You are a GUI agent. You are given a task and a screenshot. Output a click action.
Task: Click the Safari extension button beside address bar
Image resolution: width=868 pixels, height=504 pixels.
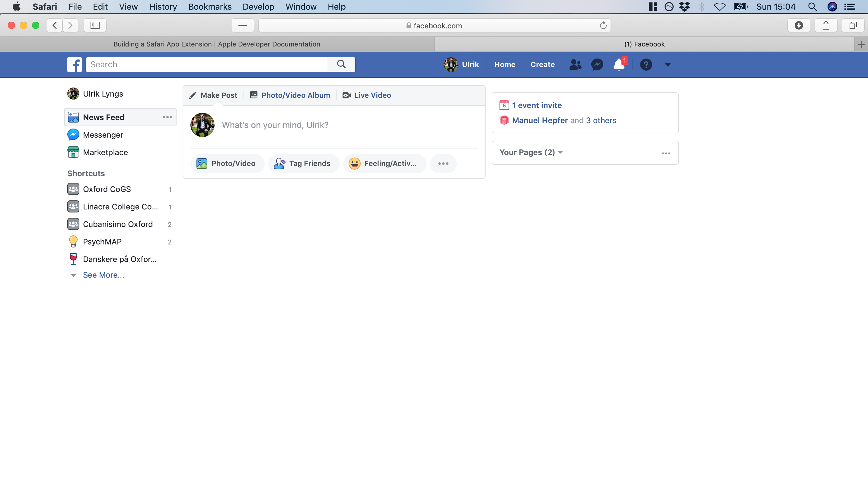(x=242, y=25)
